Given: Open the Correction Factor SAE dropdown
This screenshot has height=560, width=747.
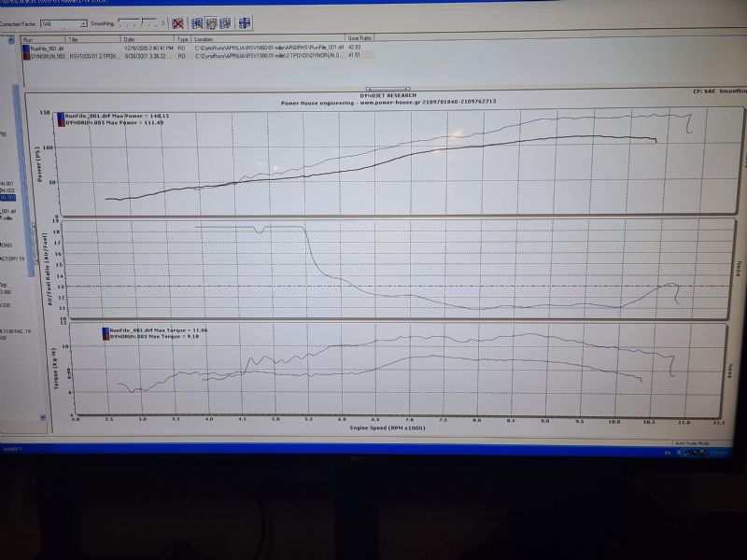Looking at the screenshot, I should pyautogui.click(x=83, y=22).
